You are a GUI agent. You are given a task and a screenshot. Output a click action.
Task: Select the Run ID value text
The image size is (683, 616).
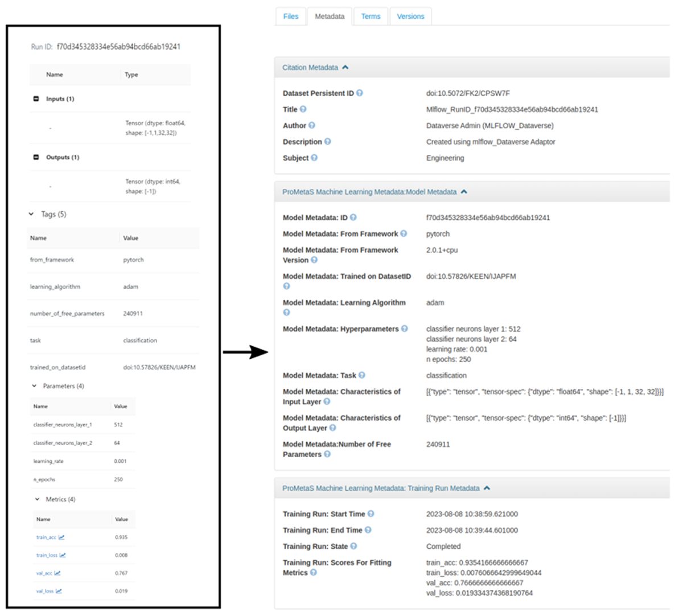point(118,47)
